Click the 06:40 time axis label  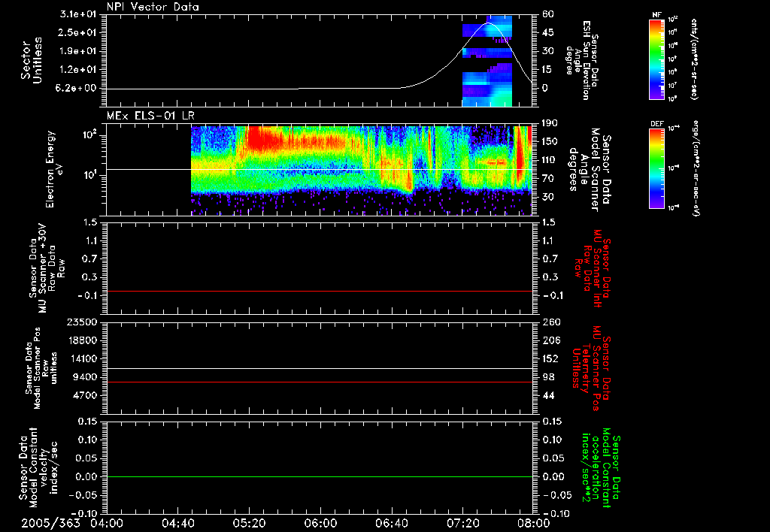coord(392,523)
